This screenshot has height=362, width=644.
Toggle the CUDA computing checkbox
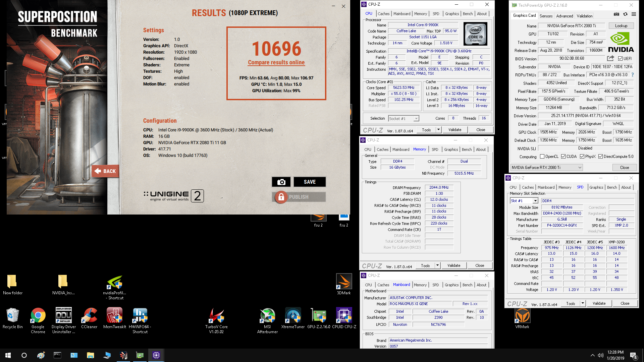click(563, 157)
